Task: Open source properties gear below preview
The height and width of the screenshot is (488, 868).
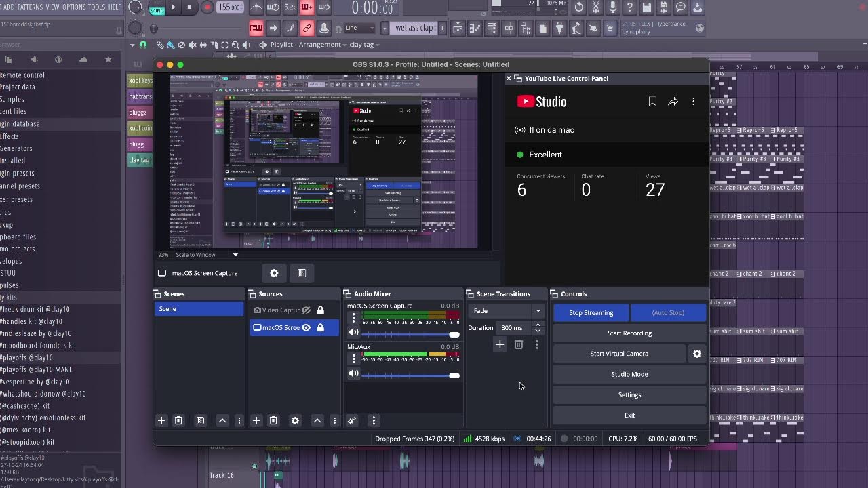Action: (274, 273)
